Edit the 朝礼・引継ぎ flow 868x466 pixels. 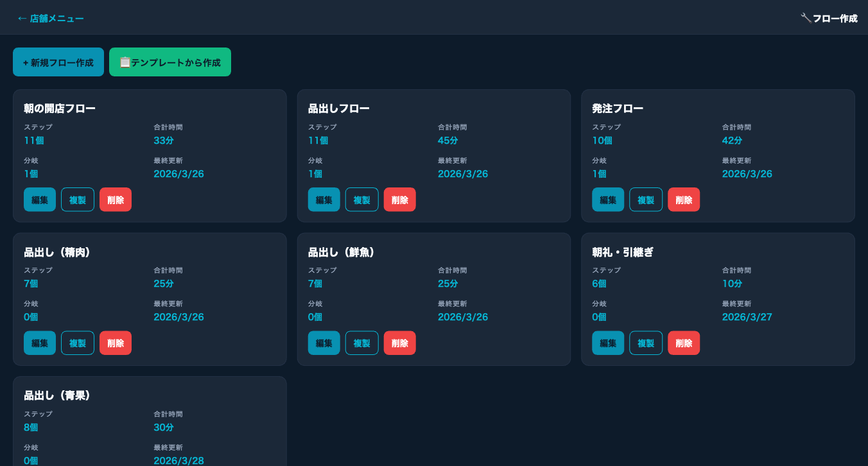(608, 343)
